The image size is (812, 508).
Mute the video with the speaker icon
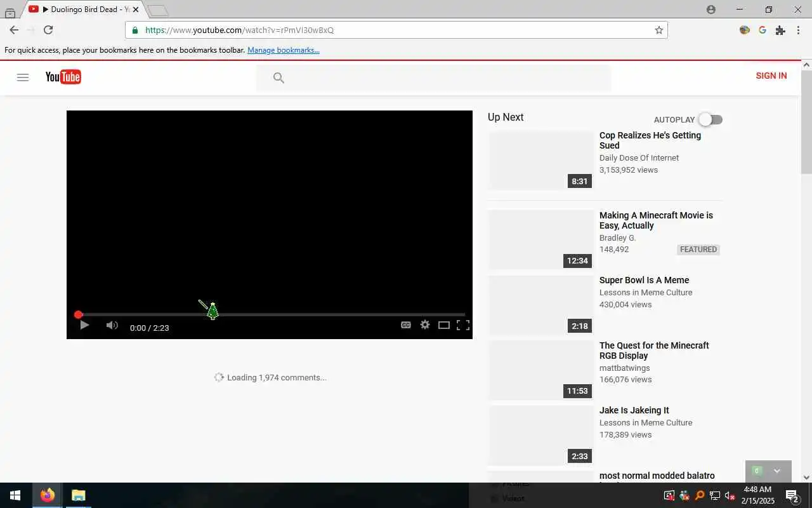tap(112, 325)
